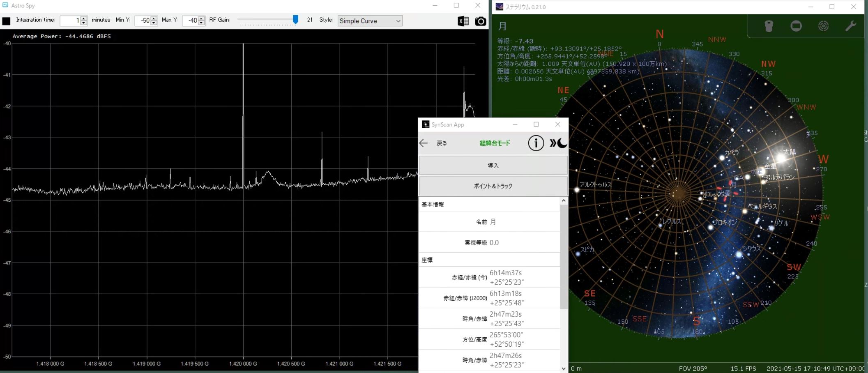Click the Astro Spy title bar icon

coord(5,5)
